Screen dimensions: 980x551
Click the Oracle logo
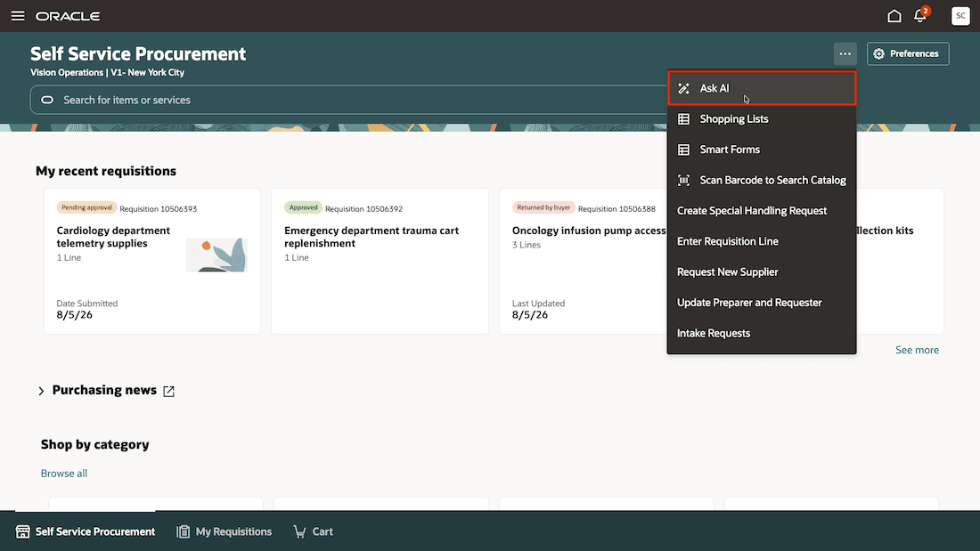[68, 16]
